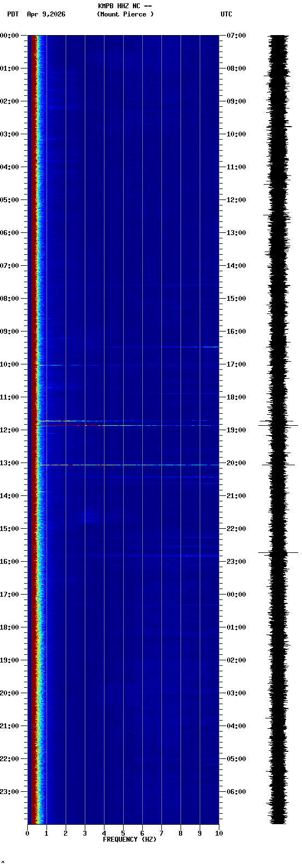This screenshot has width=302, height=868.
Task: Click the PDT time label '03:00'
Action: pos(9,134)
